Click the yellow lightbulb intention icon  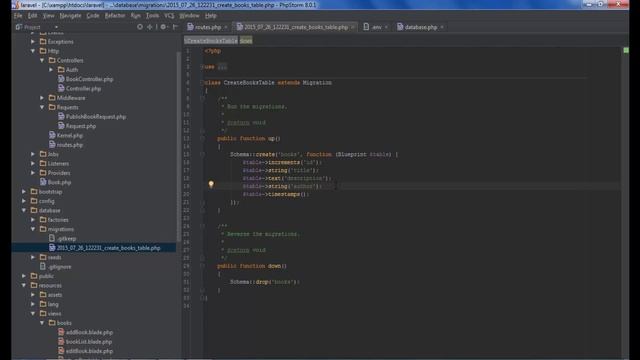pyautogui.click(x=211, y=184)
